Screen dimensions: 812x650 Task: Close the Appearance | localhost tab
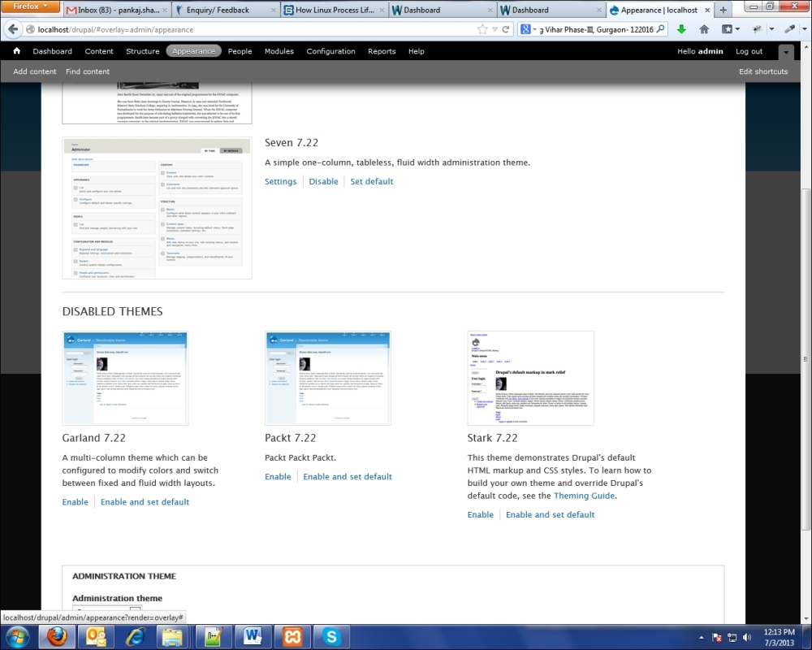[707, 10]
